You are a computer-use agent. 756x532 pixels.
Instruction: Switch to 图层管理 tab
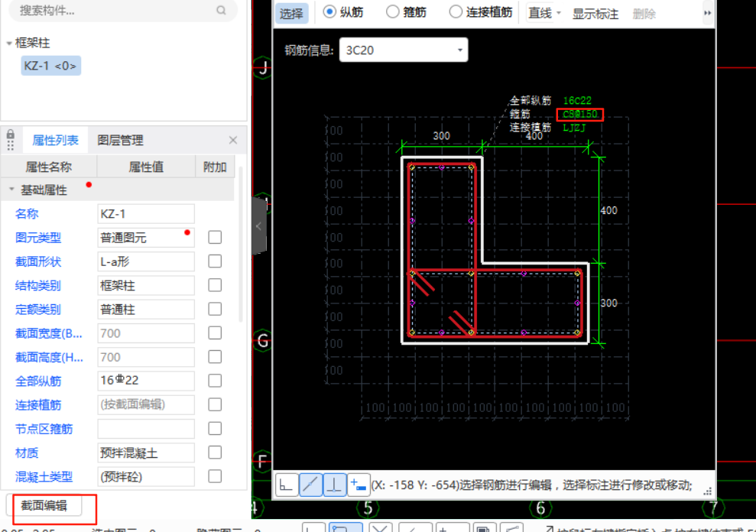pos(121,140)
